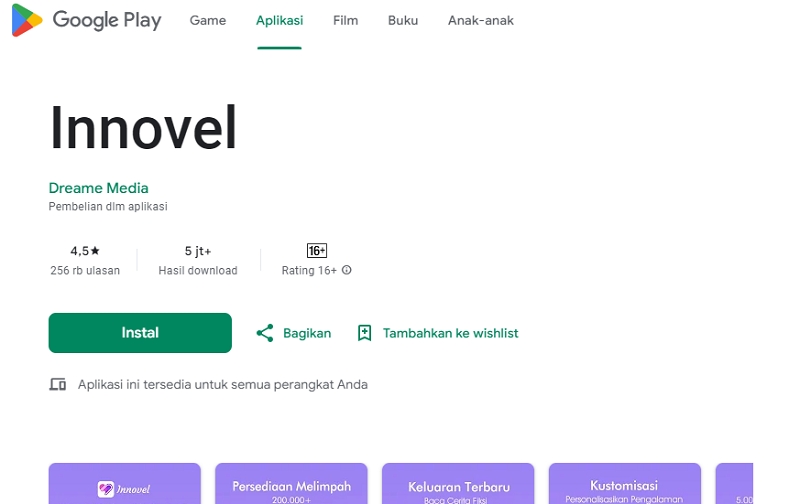
Task: Open the Kustomisasi screenshot thumbnail
Action: (x=624, y=484)
